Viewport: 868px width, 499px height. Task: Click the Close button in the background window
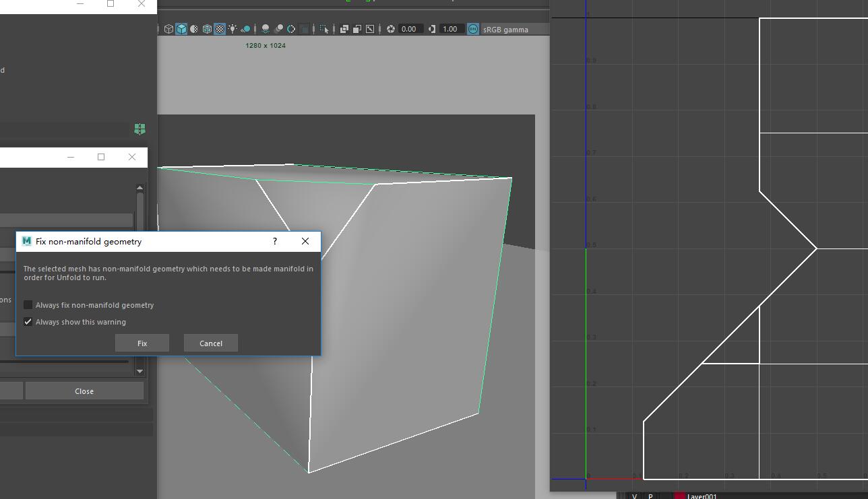[x=84, y=391]
